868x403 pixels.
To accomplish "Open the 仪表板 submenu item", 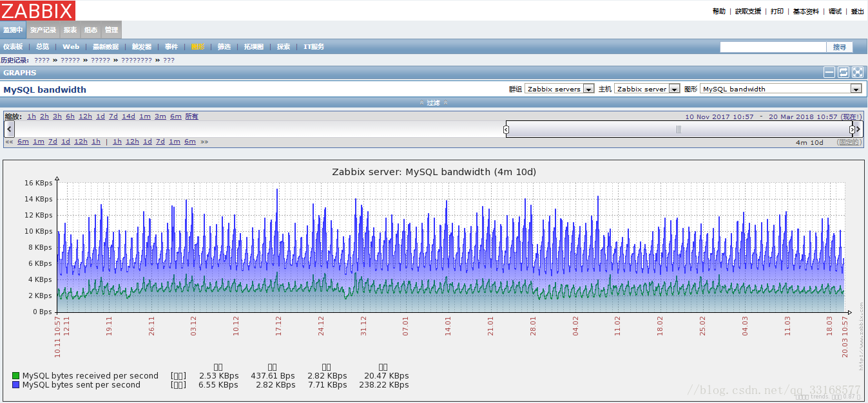I will click(12, 47).
